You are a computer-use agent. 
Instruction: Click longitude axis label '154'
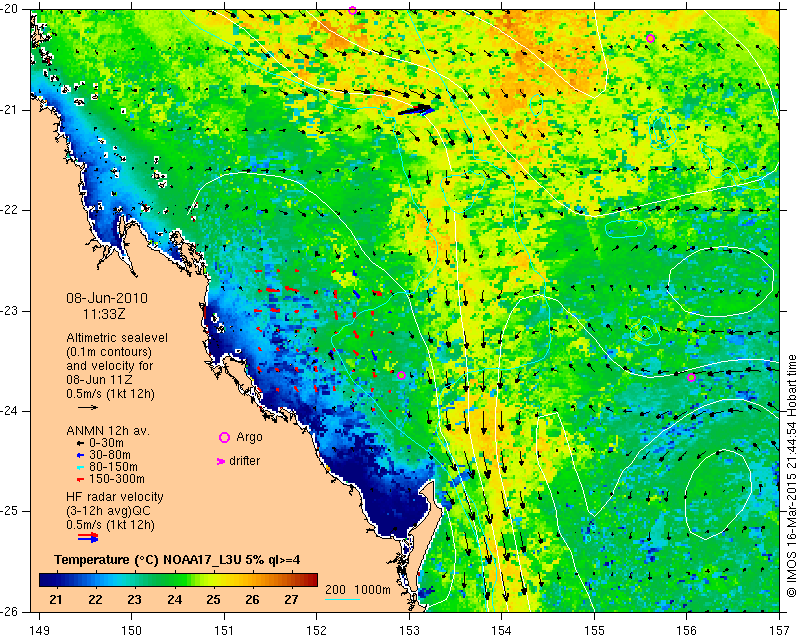(502, 631)
